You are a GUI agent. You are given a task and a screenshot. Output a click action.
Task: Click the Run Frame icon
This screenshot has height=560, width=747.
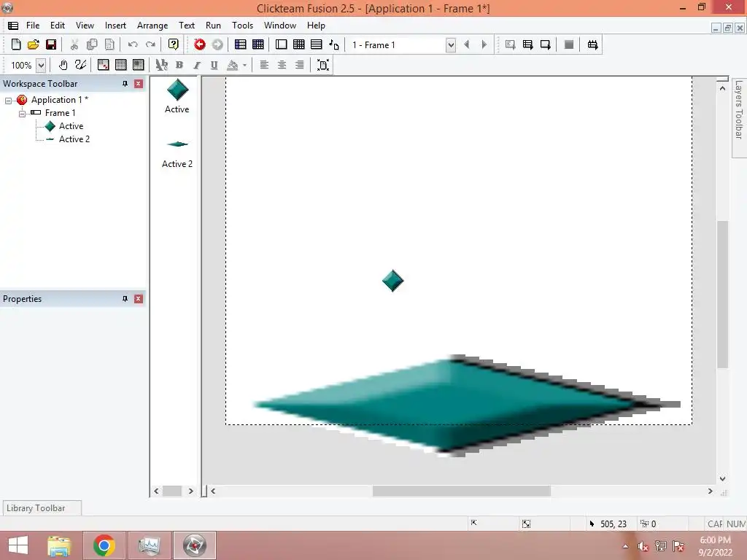pos(546,44)
